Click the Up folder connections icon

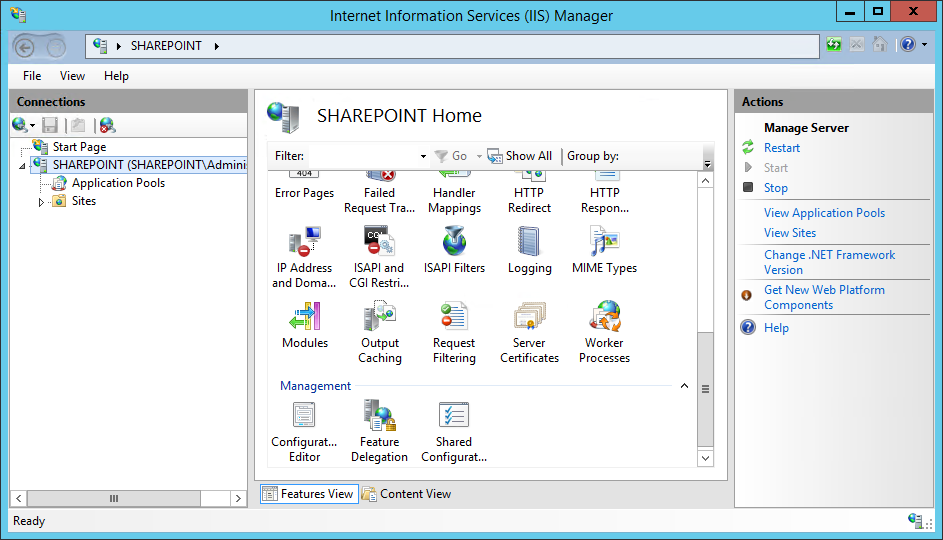click(78, 125)
